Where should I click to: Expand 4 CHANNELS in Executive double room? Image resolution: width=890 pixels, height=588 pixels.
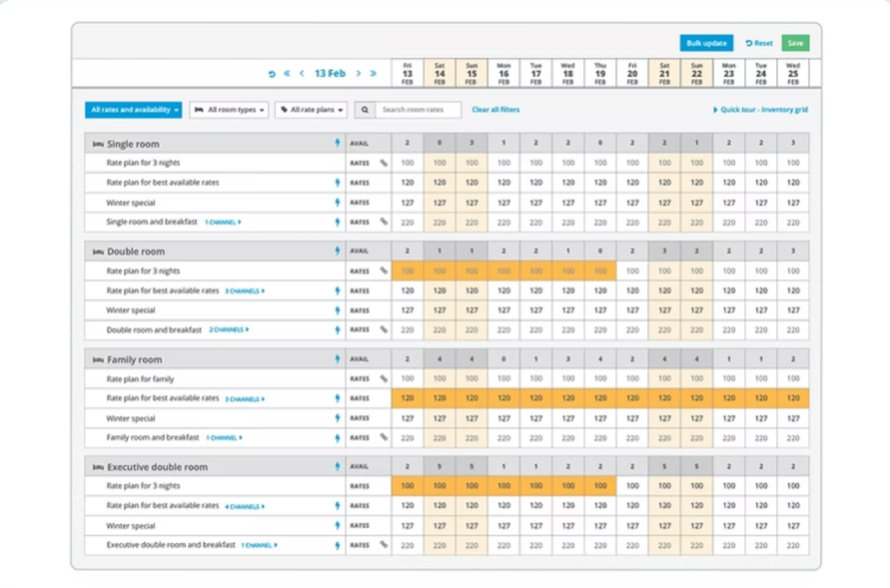pos(245,506)
